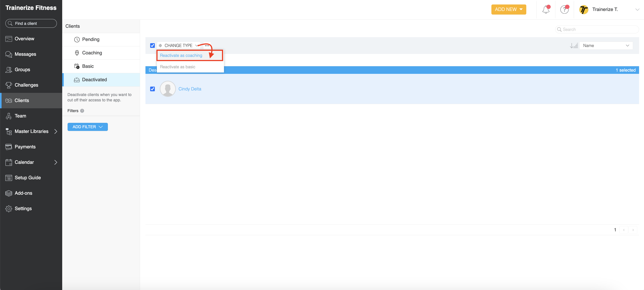Toggle the sort order icon
Viewport: 644px width, 290px height.
[x=574, y=45]
